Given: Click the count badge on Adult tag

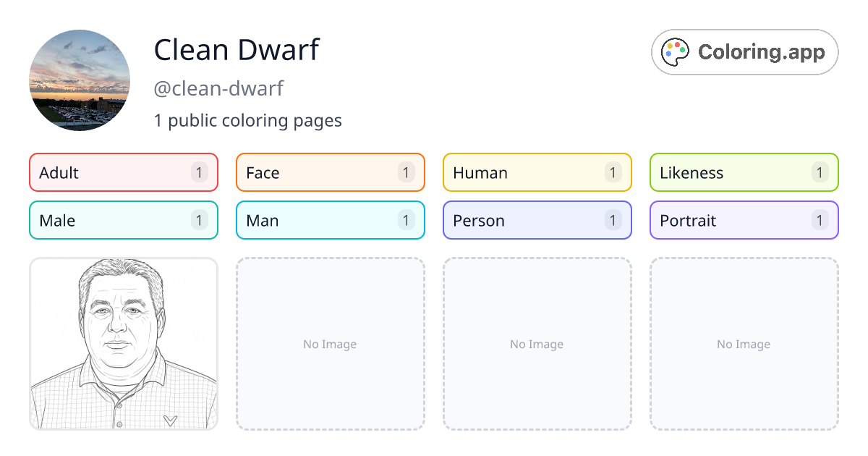Looking at the screenshot, I should 200,172.
